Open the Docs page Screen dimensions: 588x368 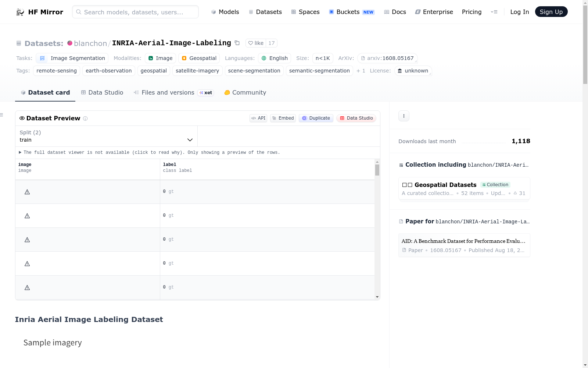[395, 12]
